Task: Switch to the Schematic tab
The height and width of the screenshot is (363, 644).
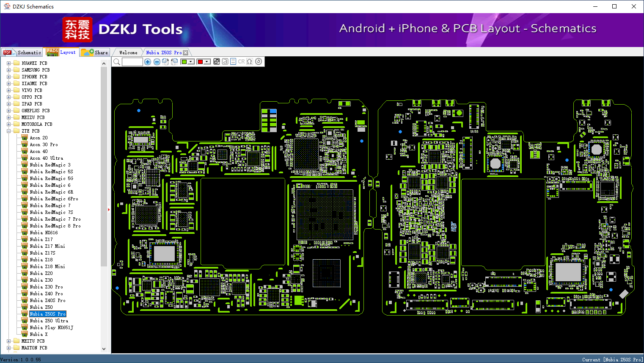Action: click(22, 52)
